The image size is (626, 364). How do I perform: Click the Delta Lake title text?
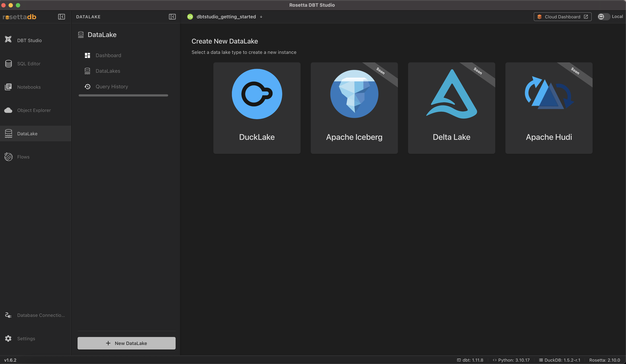pos(452,137)
